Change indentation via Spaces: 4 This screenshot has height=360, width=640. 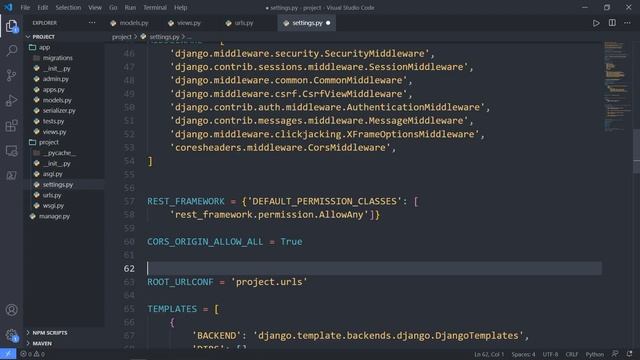point(523,354)
